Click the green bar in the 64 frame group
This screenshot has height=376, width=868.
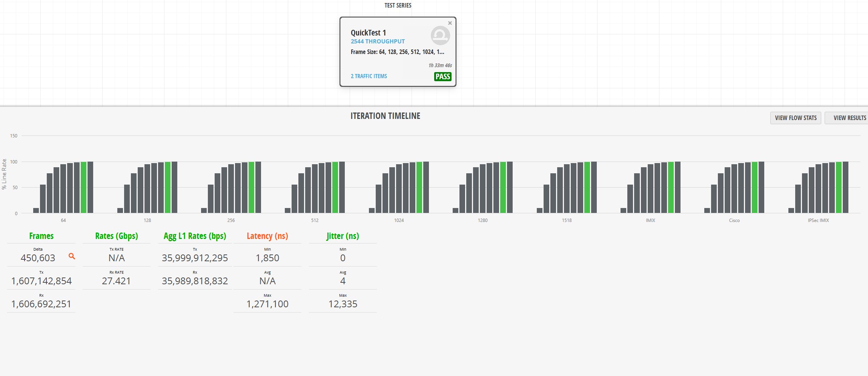(84, 187)
